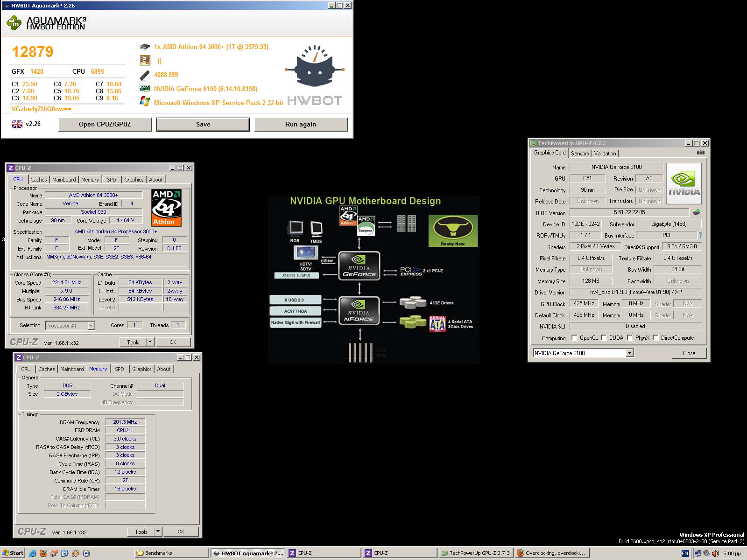Click the HWBOT cat gauge logo
This screenshot has height=560, width=747.
coord(315,67)
